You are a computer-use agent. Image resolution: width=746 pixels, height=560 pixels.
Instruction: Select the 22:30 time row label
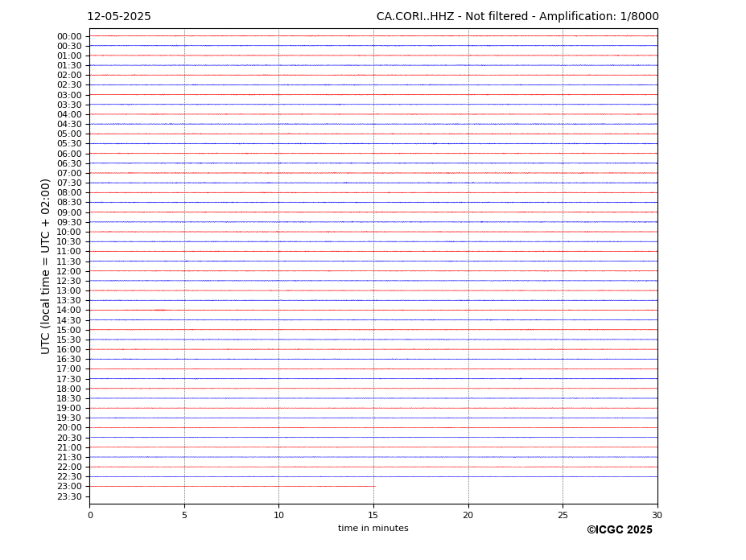click(x=69, y=477)
